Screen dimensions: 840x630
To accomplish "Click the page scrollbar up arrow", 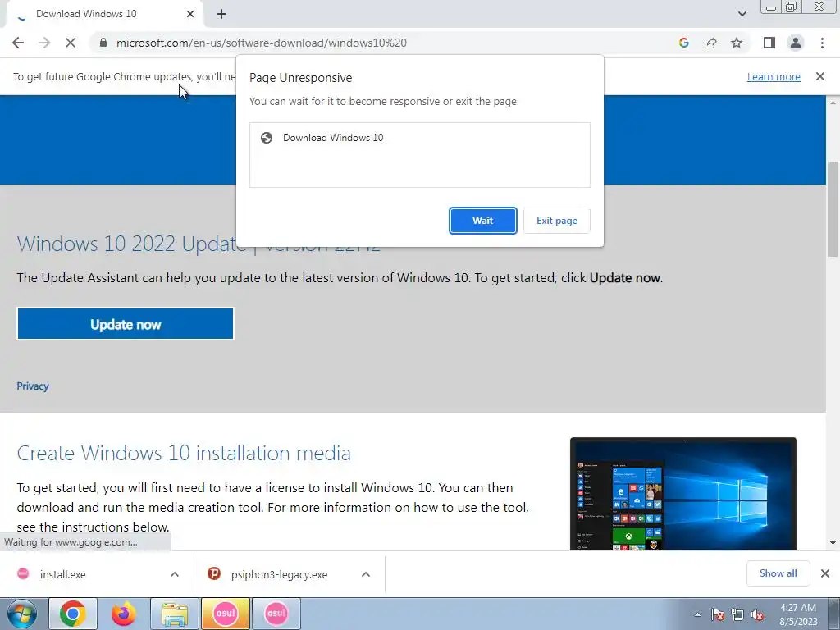I will click(x=833, y=102).
